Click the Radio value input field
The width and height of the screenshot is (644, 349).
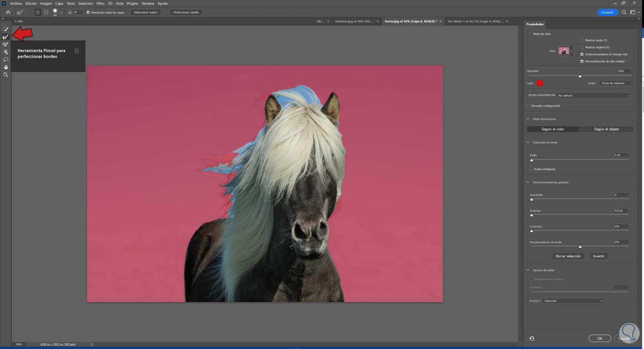pos(621,155)
